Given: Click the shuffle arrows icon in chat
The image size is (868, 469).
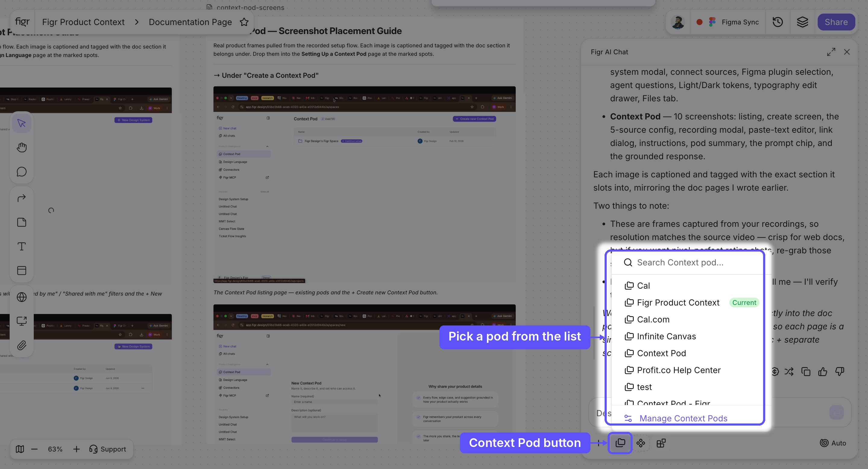Looking at the screenshot, I should pos(789,372).
